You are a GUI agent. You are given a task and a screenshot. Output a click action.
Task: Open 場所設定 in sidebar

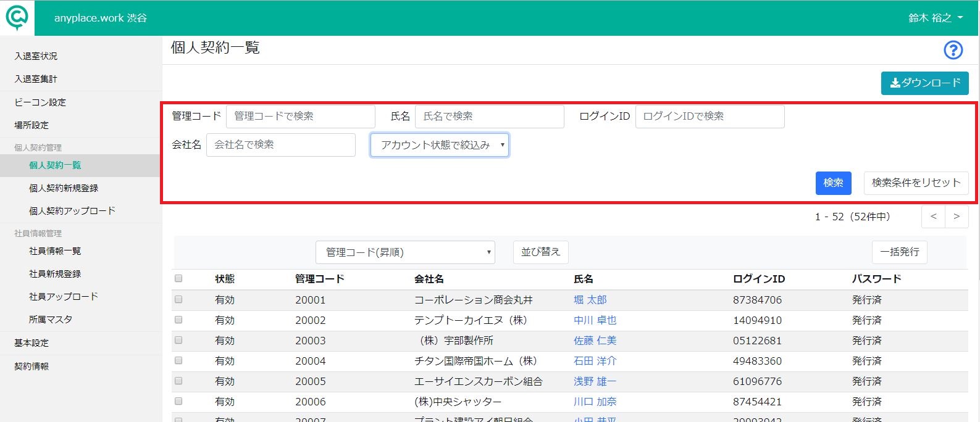31,125
